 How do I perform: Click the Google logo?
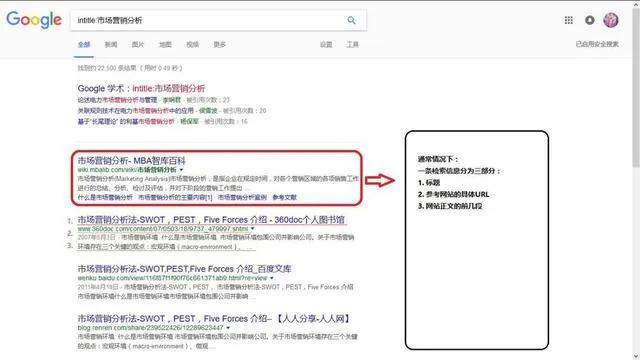coord(34,20)
